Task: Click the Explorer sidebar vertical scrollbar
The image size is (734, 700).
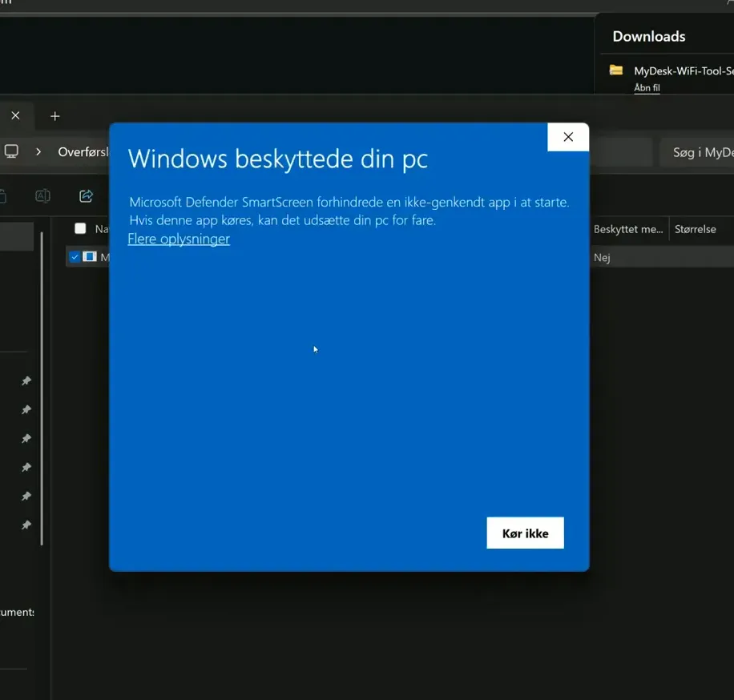Action: [x=42, y=388]
